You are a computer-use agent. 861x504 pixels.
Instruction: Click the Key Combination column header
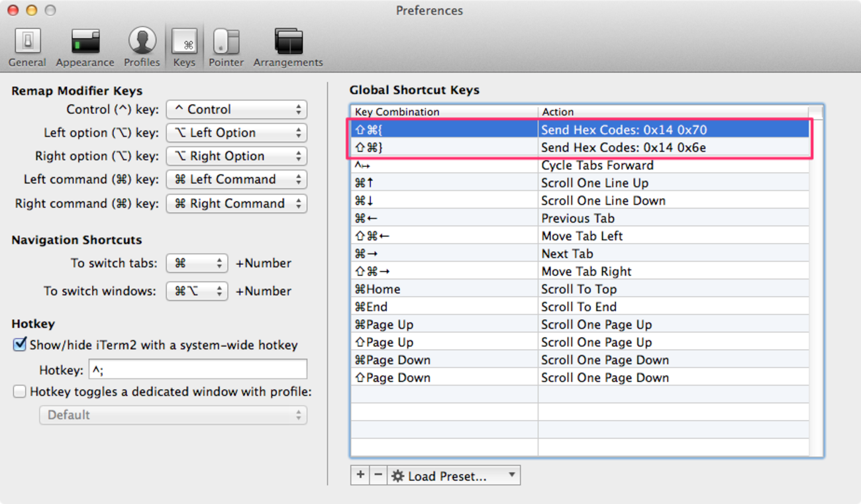(444, 112)
